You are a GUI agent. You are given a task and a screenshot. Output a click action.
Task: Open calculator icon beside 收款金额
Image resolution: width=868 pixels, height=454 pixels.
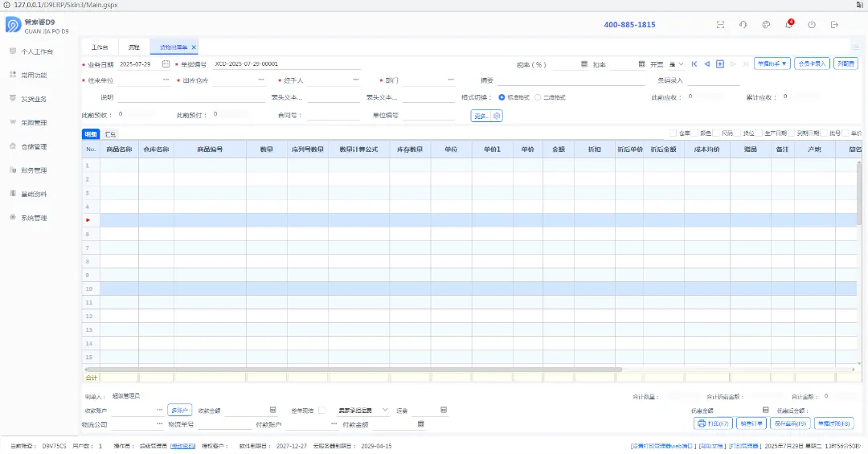coord(272,411)
